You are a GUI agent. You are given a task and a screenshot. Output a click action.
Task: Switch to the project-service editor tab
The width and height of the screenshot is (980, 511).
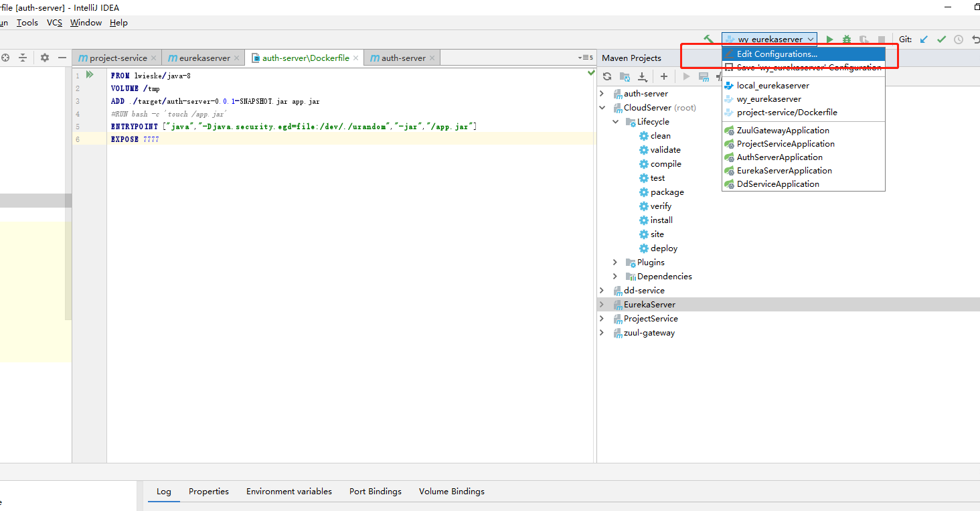tap(118, 58)
